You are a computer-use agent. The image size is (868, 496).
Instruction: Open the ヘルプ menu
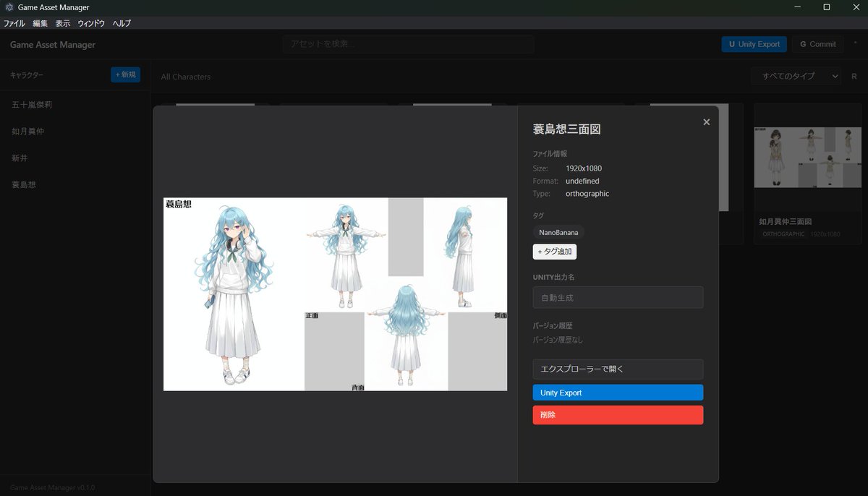pyautogui.click(x=120, y=22)
